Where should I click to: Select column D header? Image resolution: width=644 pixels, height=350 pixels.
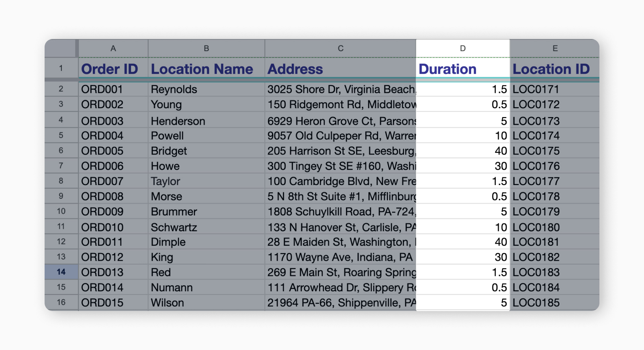click(x=462, y=48)
